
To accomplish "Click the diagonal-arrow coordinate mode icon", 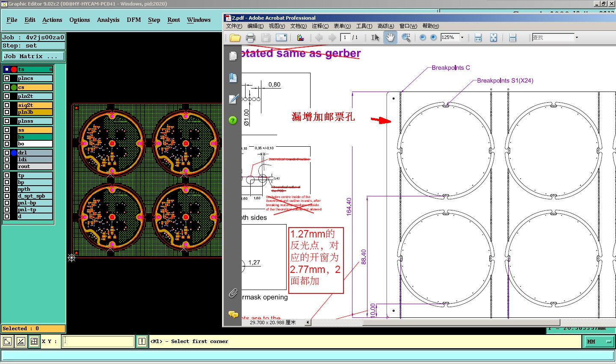I will [x=7, y=341].
